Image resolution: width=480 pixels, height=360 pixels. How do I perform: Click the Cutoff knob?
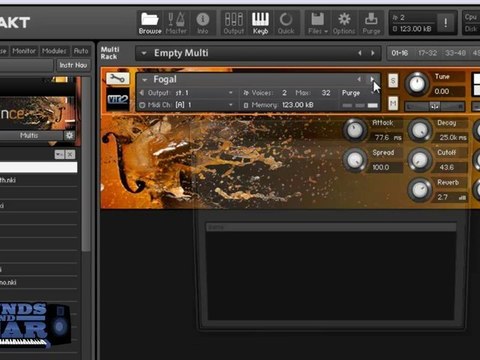point(420,160)
